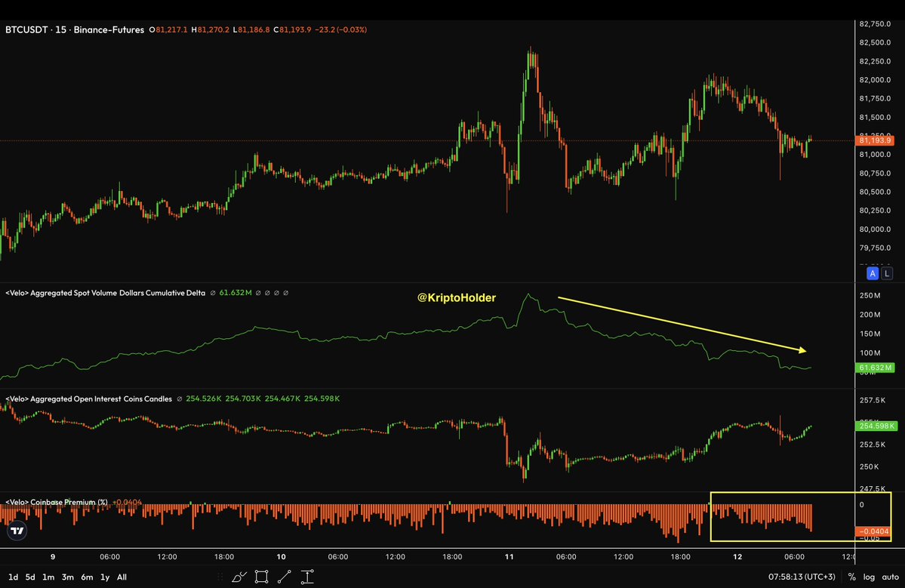Open the BTCUSDT symbol selector

(26, 29)
